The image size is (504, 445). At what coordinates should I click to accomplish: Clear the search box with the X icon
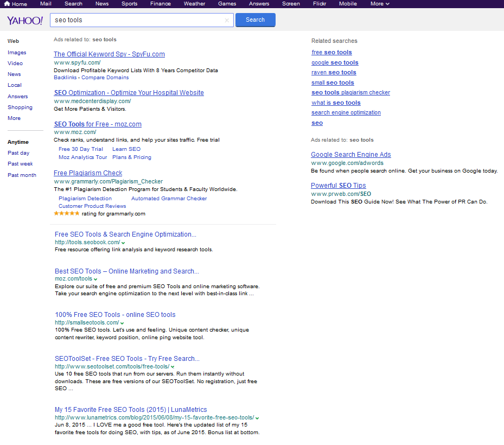227,20
